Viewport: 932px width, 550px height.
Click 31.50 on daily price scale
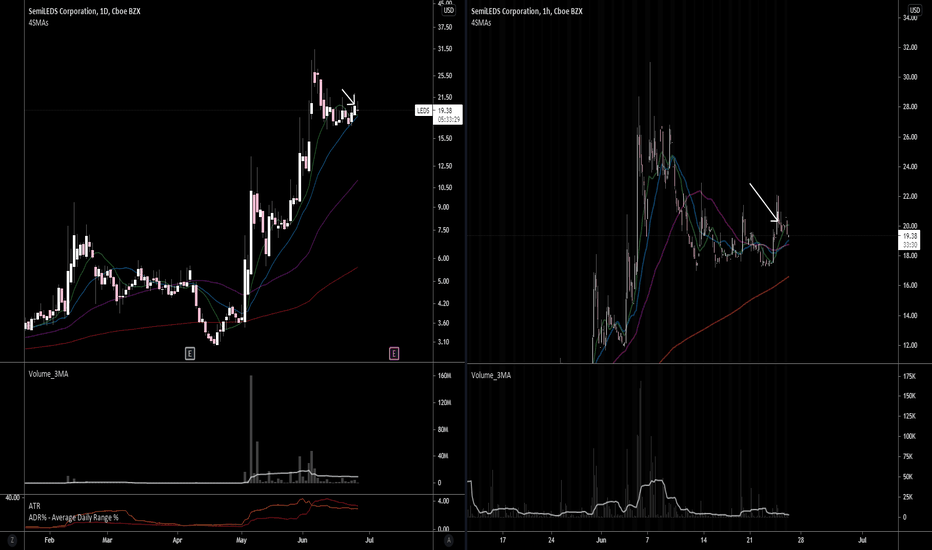pyautogui.click(x=445, y=49)
